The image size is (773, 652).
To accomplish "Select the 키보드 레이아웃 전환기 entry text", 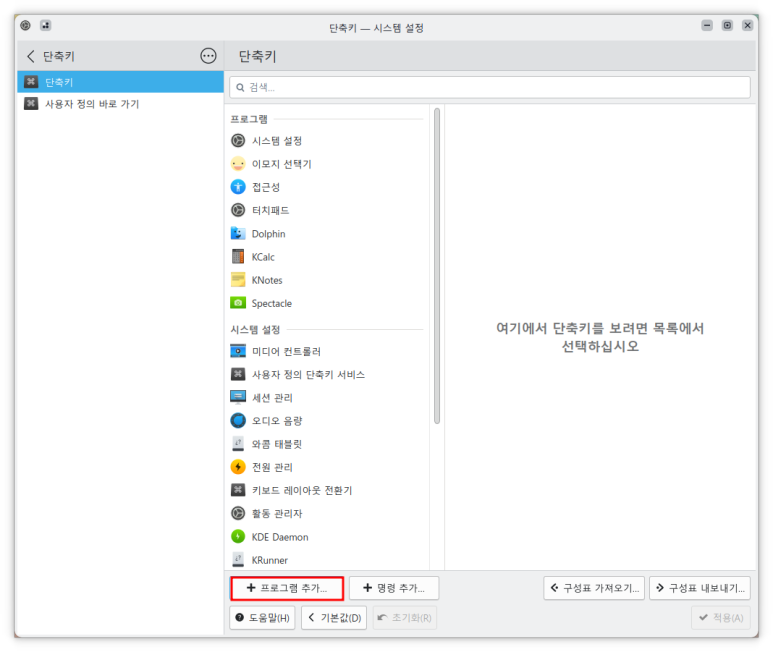I will click(302, 490).
